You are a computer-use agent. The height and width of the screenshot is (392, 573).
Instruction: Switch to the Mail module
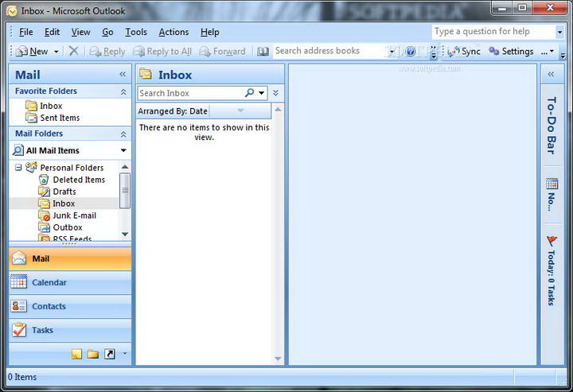pyautogui.click(x=69, y=258)
